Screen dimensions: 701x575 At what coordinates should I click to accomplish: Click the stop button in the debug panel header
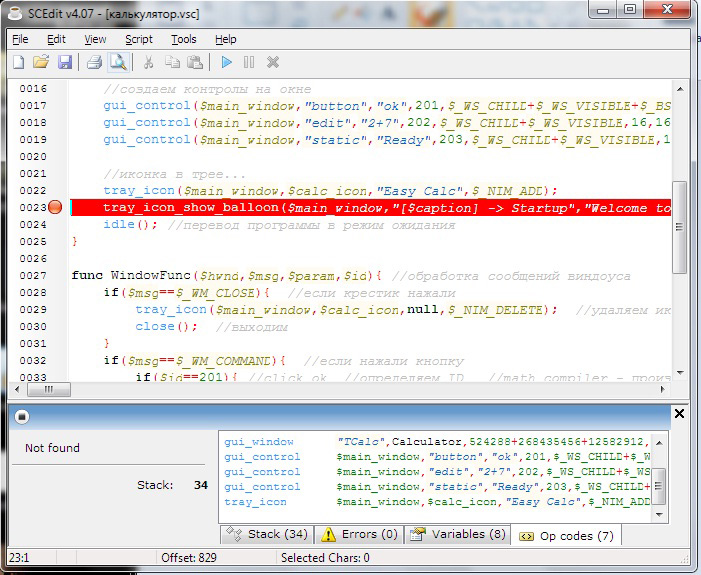(x=22, y=416)
